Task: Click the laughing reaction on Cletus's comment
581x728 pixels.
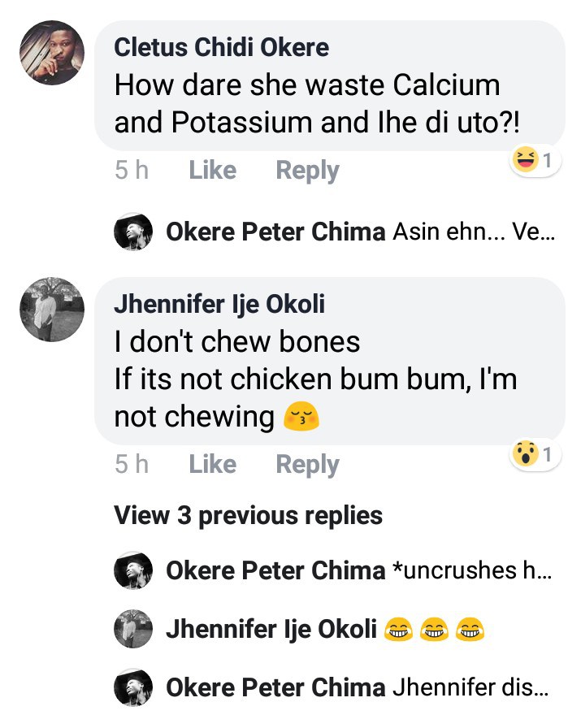Action: point(535,161)
